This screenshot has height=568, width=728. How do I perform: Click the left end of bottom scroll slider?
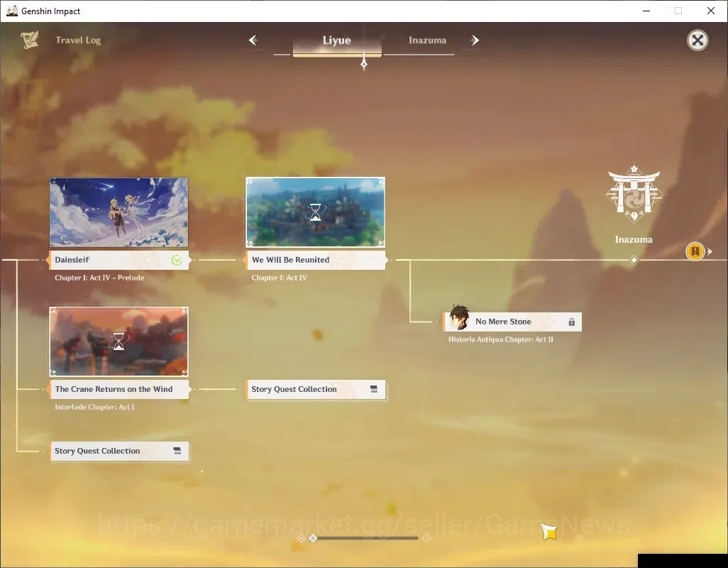[x=301, y=537]
